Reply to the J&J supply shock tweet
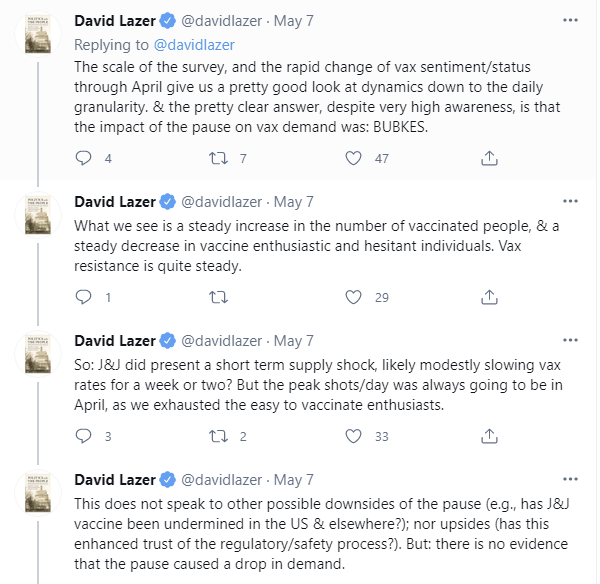The image size is (600, 584). coord(84,436)
